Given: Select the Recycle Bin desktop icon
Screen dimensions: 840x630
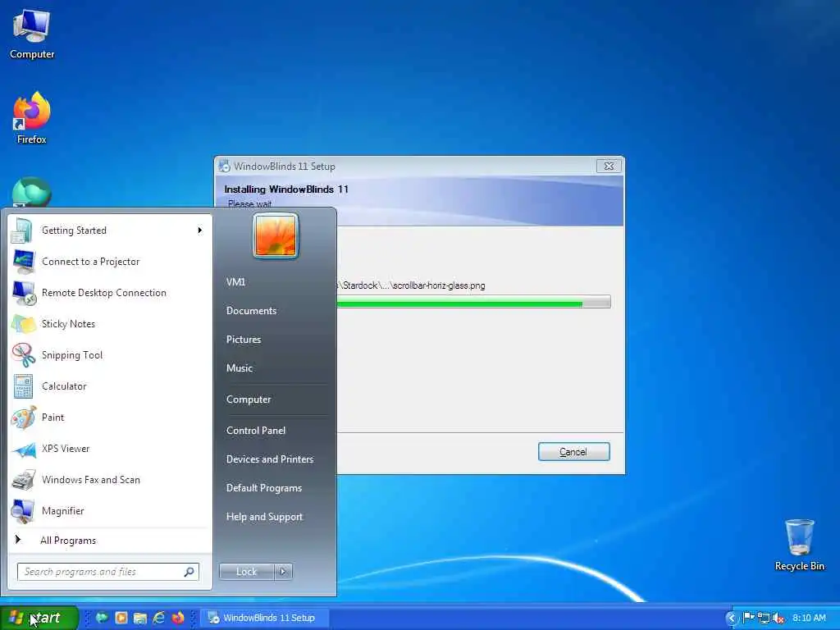Looking at the screenshot, I should coord(800,546).
